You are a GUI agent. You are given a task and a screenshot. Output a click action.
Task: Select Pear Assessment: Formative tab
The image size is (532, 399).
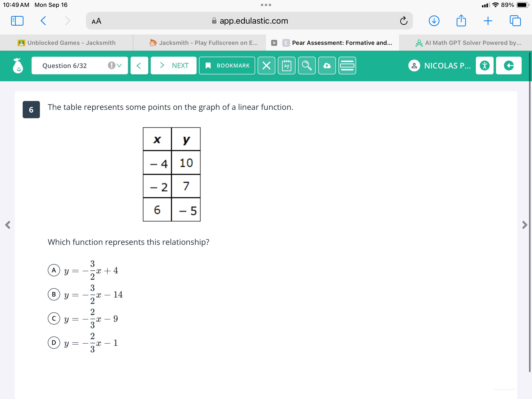(x=332, y=43)
